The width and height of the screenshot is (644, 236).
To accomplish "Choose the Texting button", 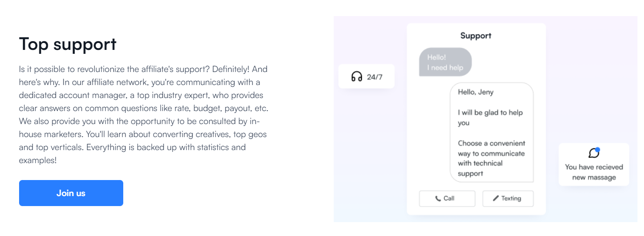I will tap(508, 199).
